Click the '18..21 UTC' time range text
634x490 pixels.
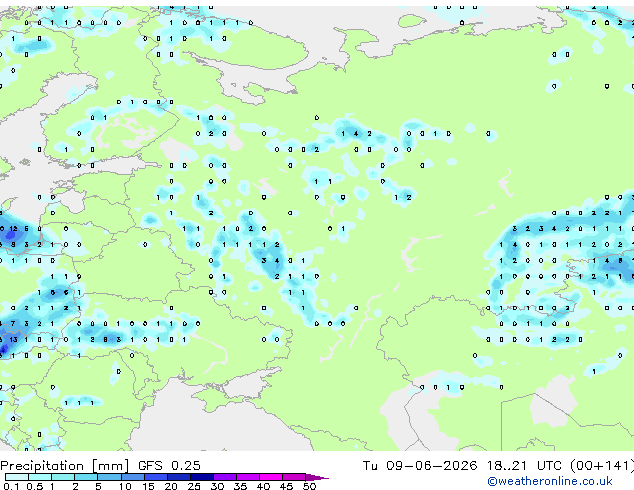point(524,466)
